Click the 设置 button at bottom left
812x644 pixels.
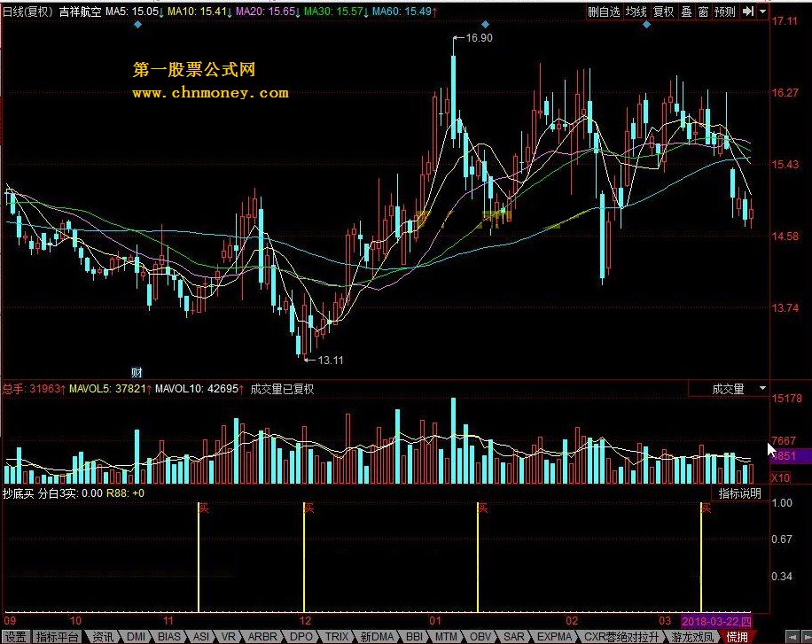click(16, 637)
